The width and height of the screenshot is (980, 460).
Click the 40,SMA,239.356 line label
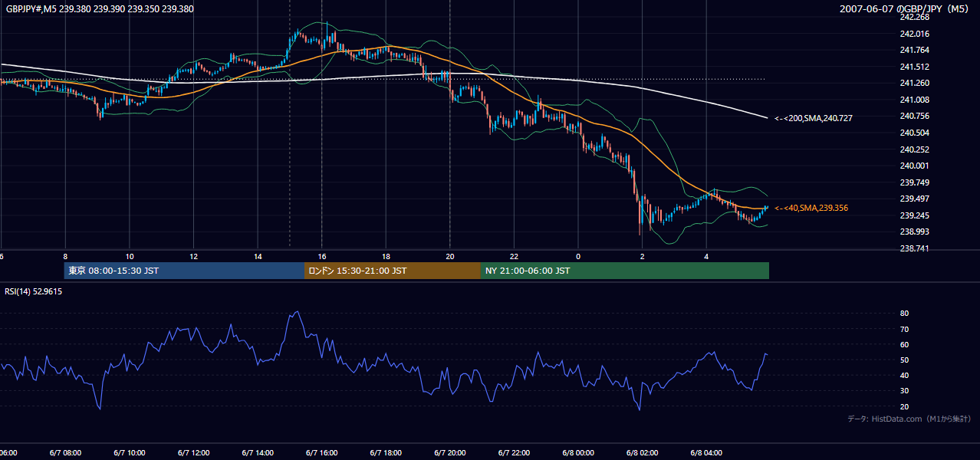pos(811,208)
